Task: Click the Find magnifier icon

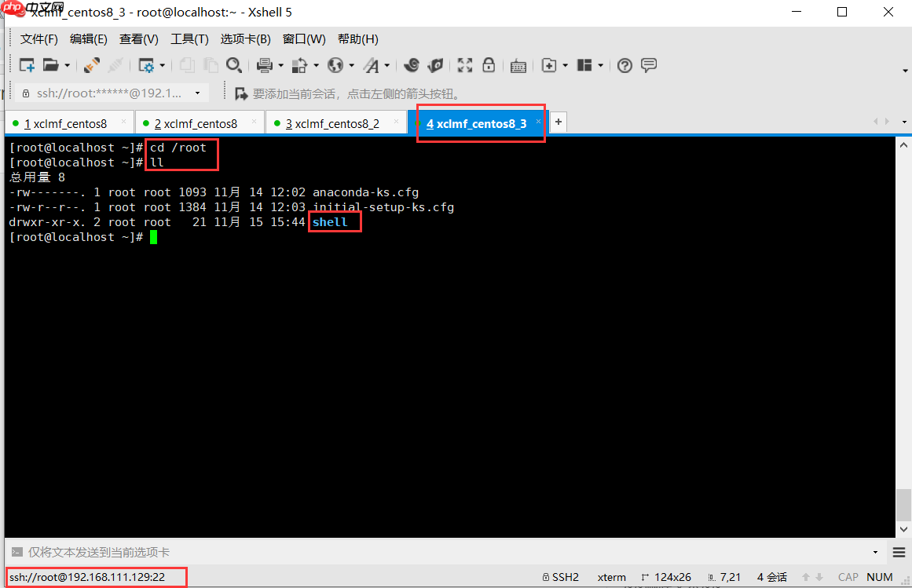Action: (x=234, y=65)
